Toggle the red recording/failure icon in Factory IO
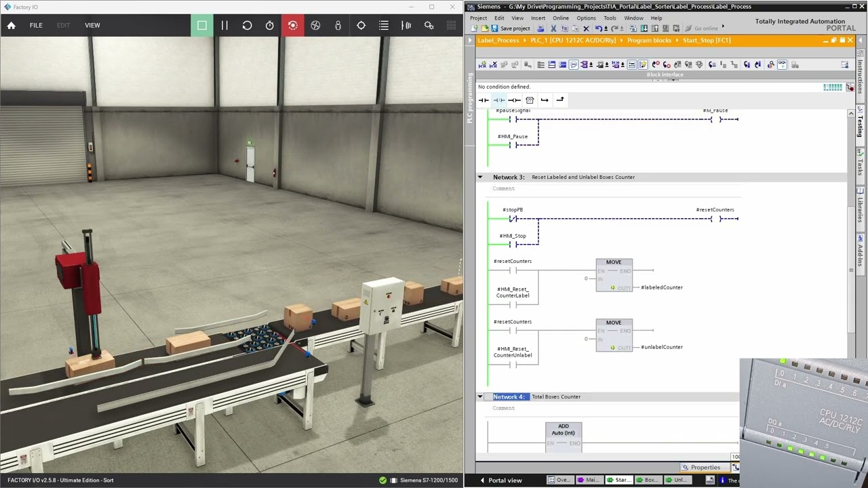This screenshot has width=868, height=488. click(292, 25)
